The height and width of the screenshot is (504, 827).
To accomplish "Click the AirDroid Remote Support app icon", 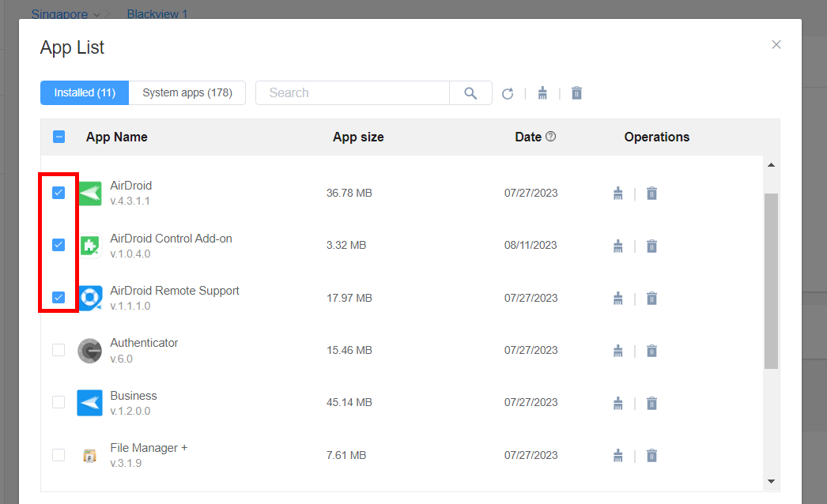I will (x=90, y=298).
